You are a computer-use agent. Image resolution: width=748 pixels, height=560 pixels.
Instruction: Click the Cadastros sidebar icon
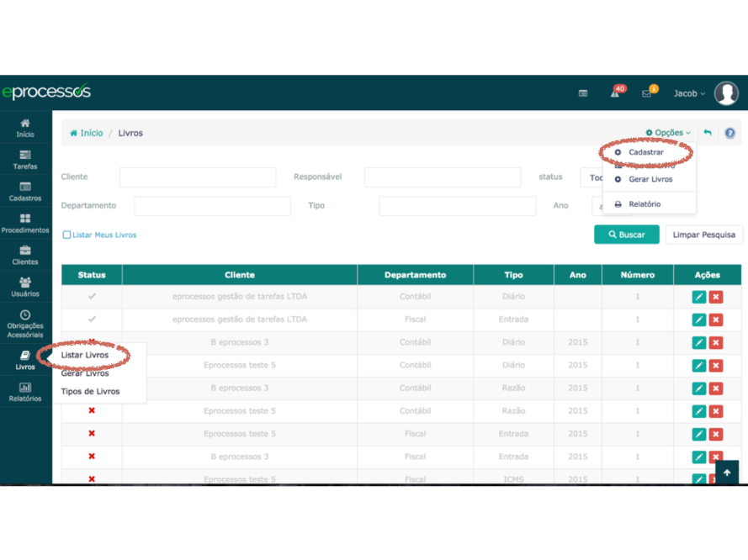25,191
